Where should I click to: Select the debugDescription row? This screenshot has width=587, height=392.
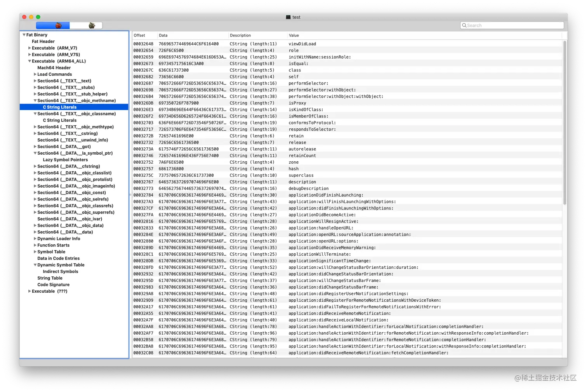(347, 189)
